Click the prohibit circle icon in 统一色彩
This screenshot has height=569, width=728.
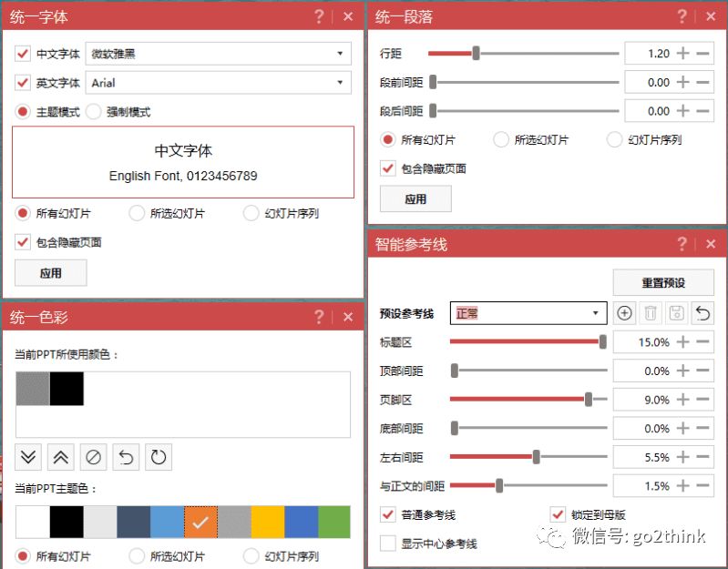coord(93,457)
